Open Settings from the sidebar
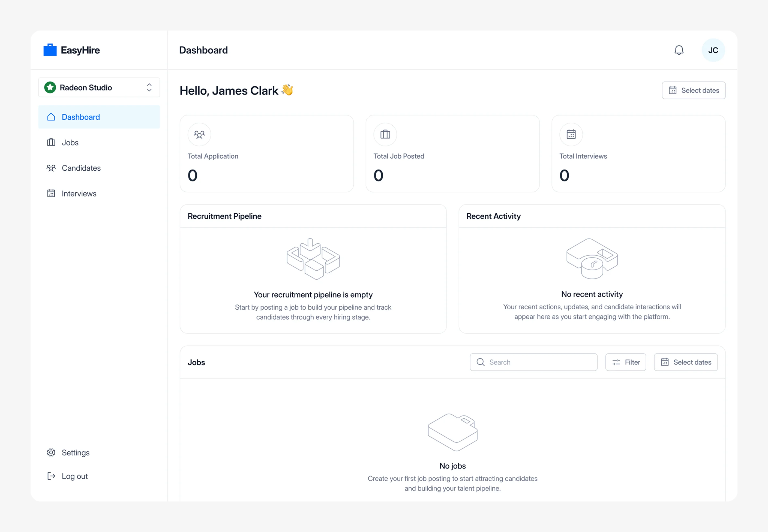The width and height of the screenshot is (768, 532). click(x=99, y=452)
